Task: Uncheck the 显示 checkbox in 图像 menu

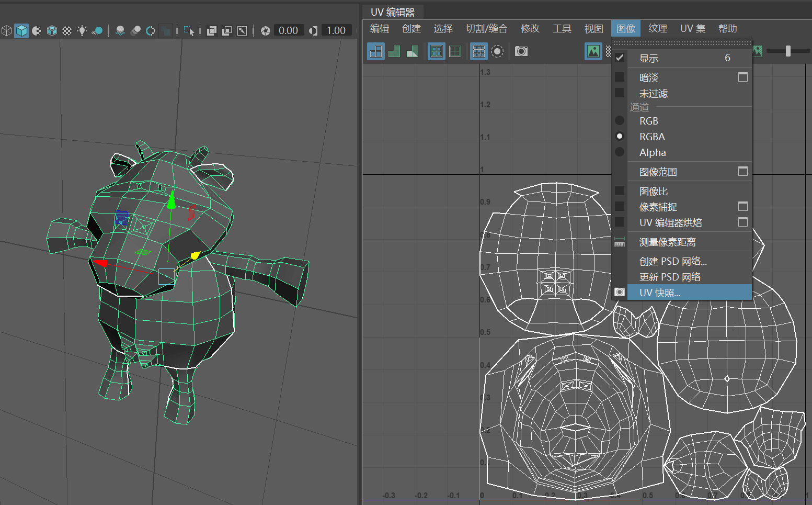Action: [620, 58]
